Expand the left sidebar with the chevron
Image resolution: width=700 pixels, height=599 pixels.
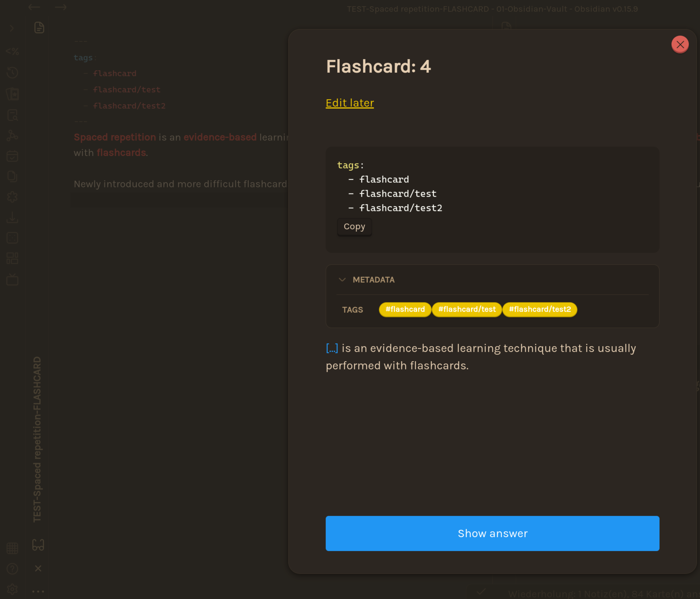pyautogui.click(x=12, y=28)
